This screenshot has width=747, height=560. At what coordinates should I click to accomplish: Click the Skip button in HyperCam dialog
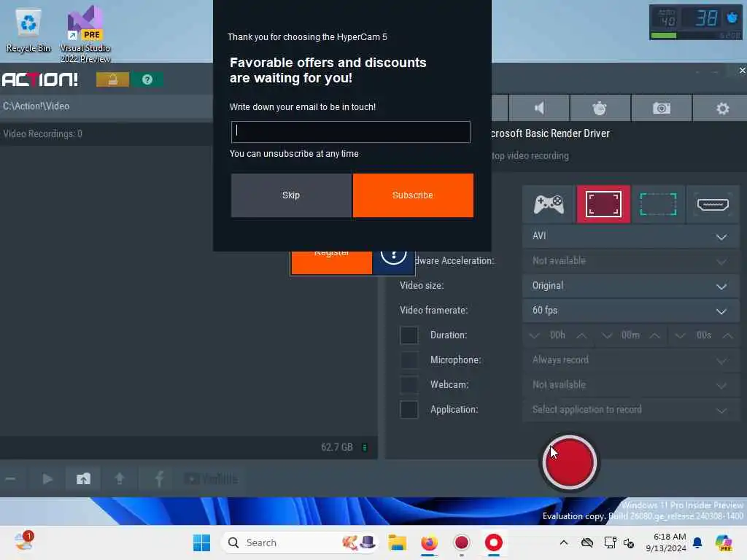click(x=291, y=195)
